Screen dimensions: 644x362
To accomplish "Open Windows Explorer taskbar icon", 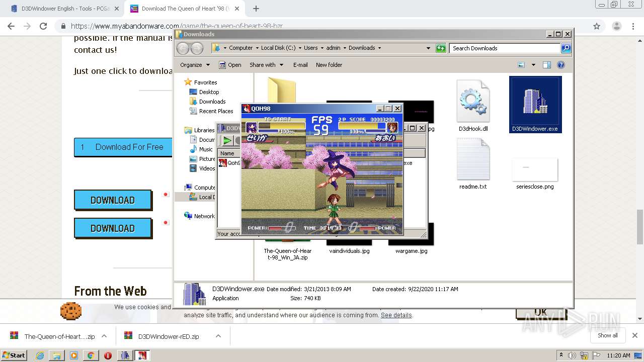I will tap(57, 355).
